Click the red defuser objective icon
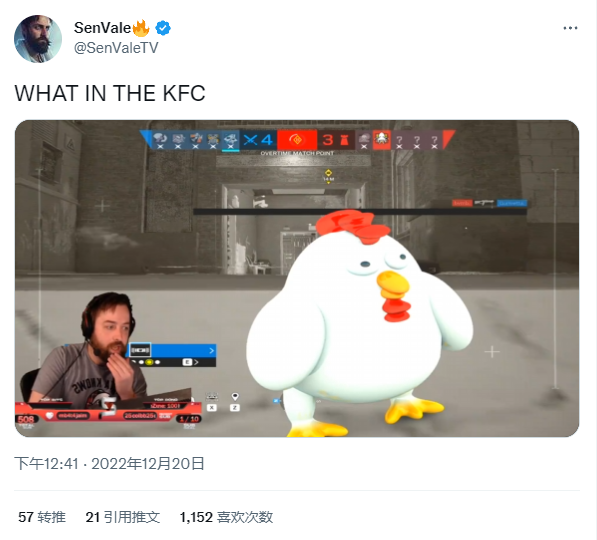 [297, 140]
